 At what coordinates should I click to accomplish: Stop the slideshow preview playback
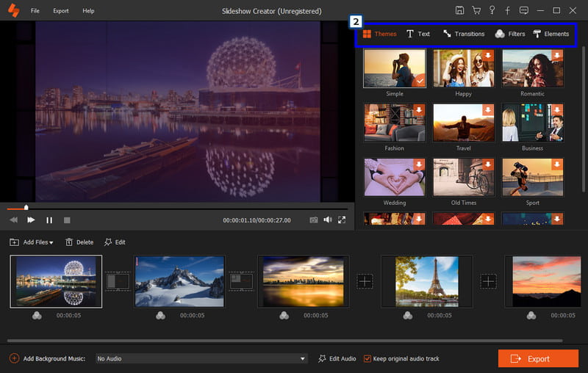pos(67,220)
